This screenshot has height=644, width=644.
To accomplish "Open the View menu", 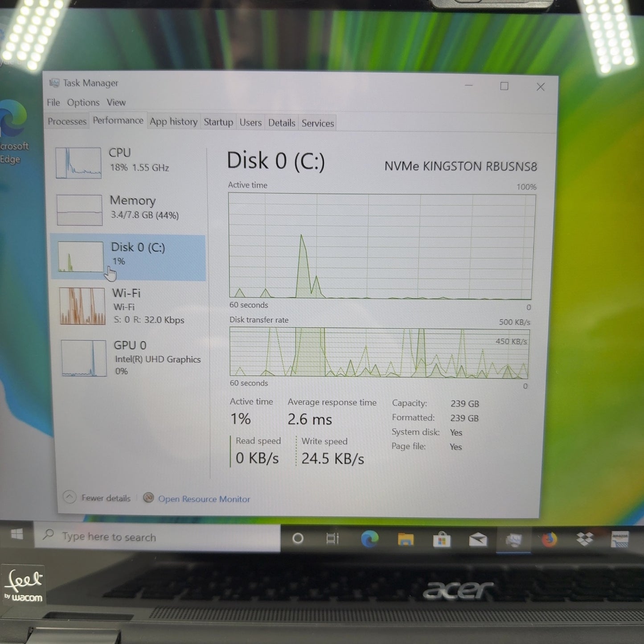I will (116, 103).
